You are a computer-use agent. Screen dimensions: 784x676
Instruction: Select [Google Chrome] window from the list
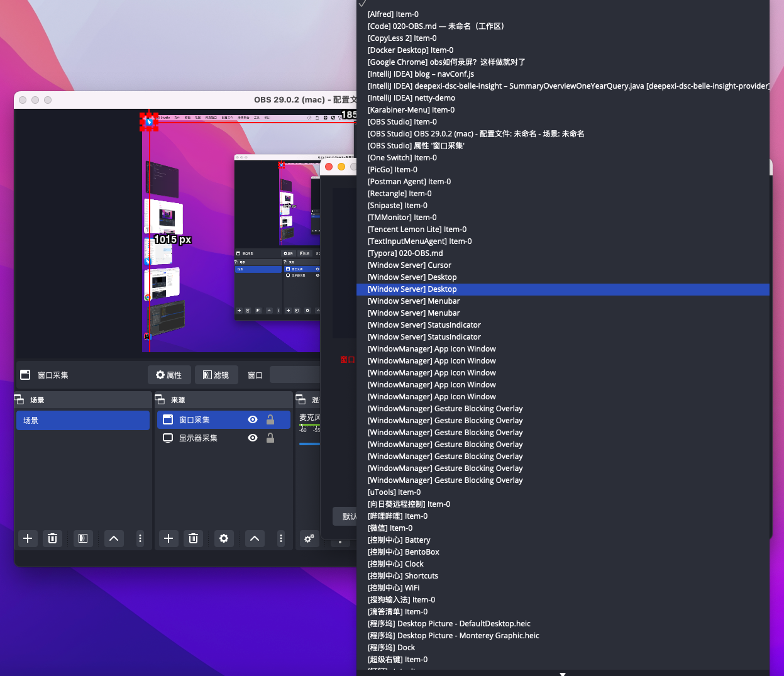446,62
